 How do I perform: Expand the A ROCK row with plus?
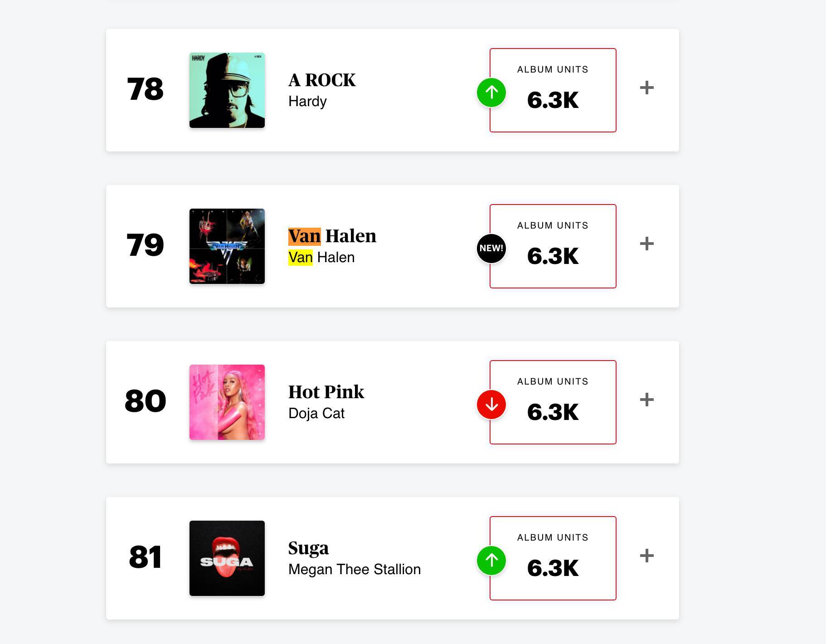(x=647, y=88)
